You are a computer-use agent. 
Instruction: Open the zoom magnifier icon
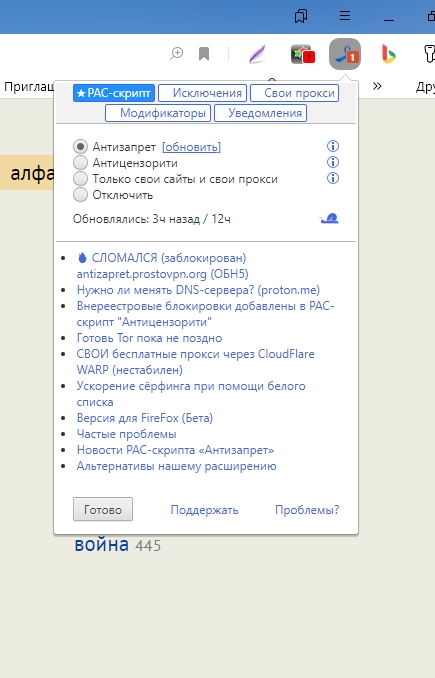coord(176,54)
